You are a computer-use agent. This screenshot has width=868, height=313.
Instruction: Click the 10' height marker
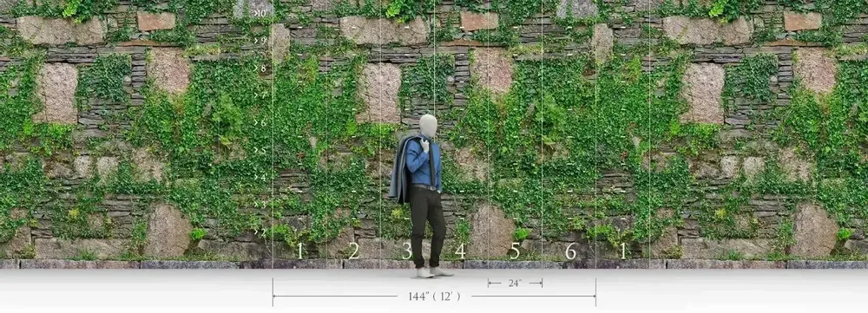click(x=260, y=13)
